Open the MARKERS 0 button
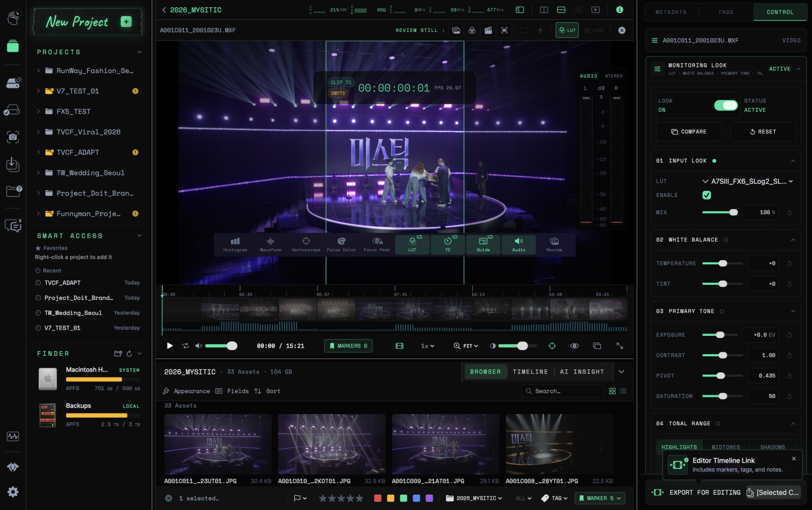 point(348,346)
